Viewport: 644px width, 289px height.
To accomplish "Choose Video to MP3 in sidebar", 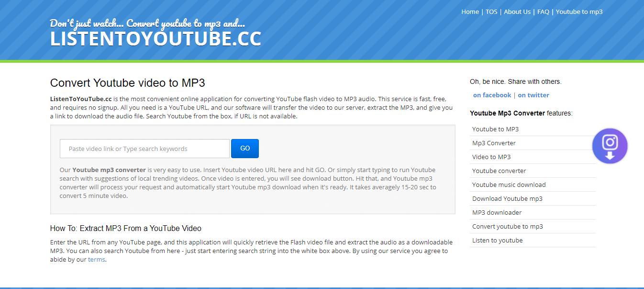I will tap(491, 157).
